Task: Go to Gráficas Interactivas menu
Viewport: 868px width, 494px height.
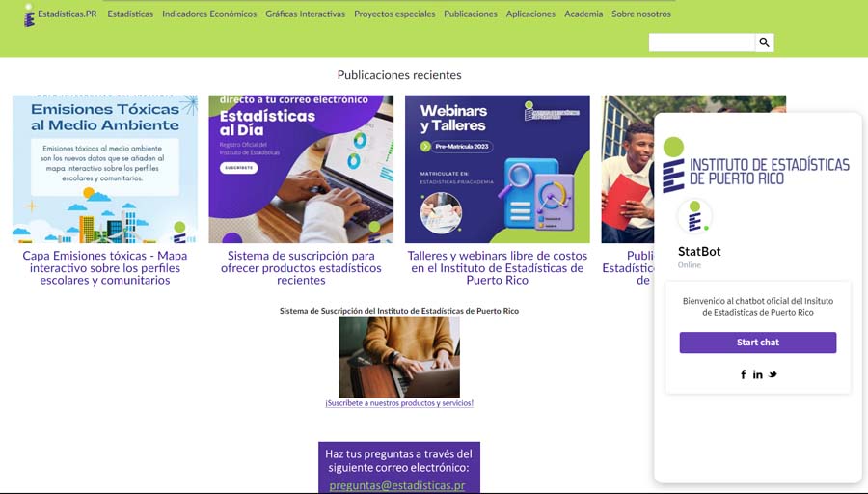Action: pos(305,14)
